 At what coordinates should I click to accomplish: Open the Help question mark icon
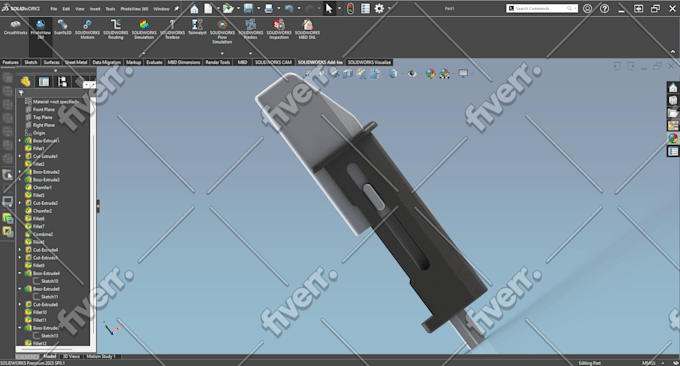(x=605, y=9)
